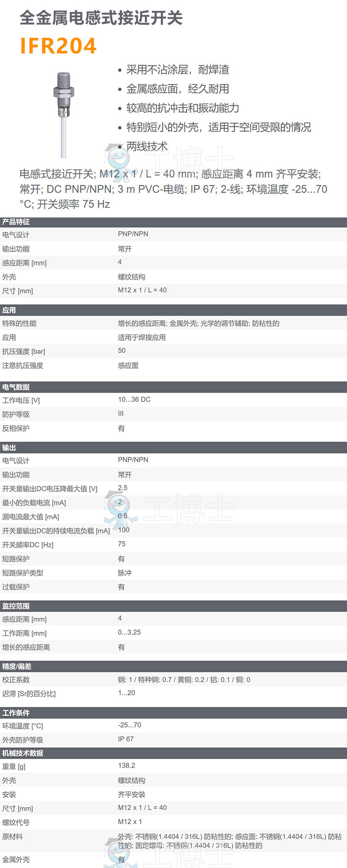Select the 电气数据 section header

(16, 387)
